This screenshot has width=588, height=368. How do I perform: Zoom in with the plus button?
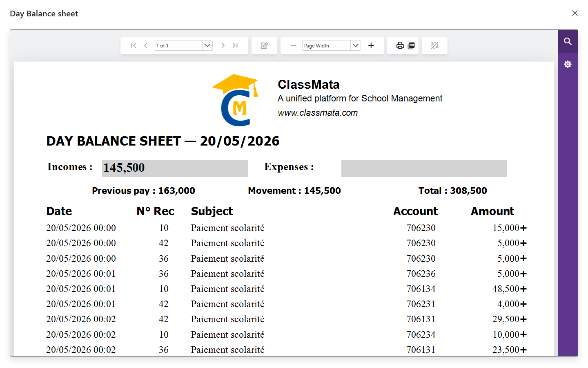pyautogui.click(x=371, y=45)
